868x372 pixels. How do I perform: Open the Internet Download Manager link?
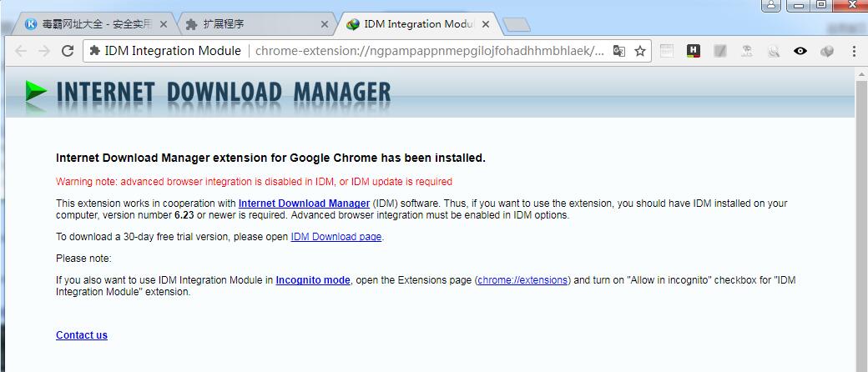coord(304,204)
